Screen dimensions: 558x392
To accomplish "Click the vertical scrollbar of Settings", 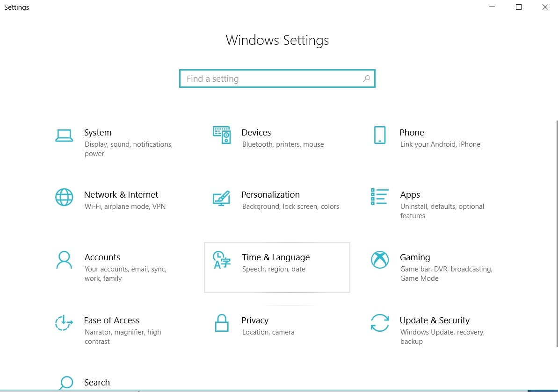I will [557, 234].
